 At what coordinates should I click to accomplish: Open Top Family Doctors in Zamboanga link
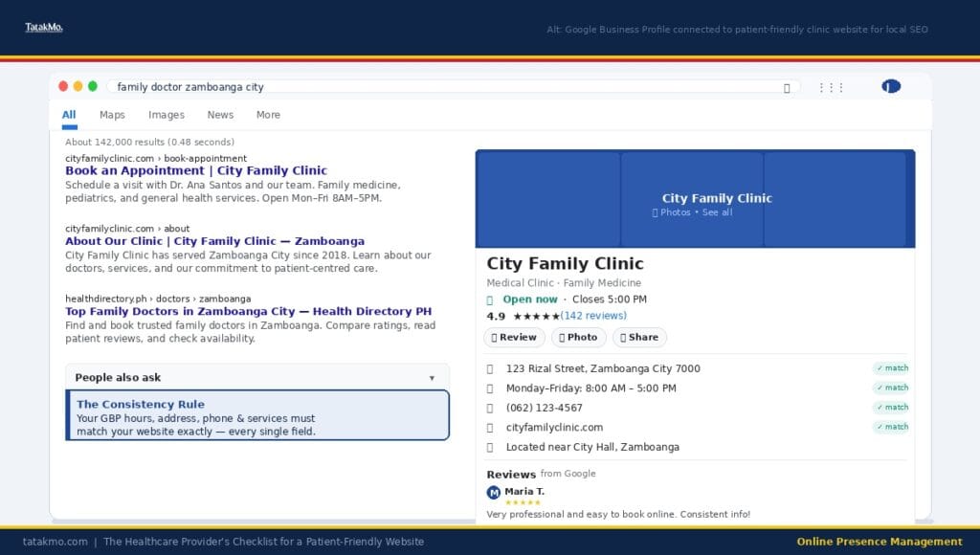tap(248, 311)
